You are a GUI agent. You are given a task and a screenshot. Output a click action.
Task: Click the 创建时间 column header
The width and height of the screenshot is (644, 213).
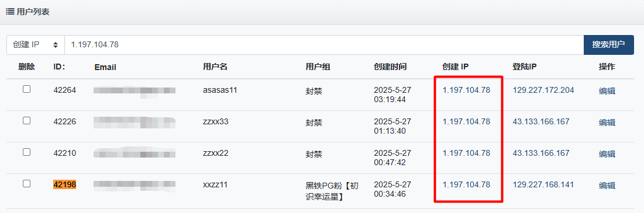pyautogui.click(x=390, y=67)
